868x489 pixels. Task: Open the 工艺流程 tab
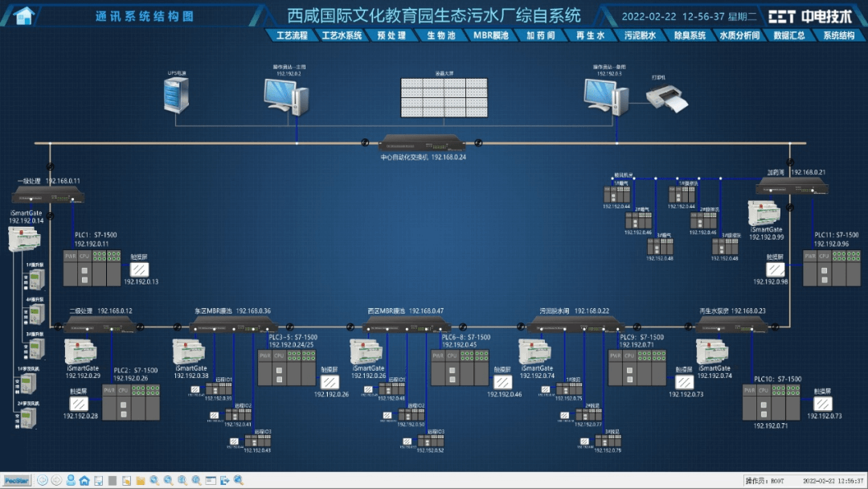[x=291, y=35]
